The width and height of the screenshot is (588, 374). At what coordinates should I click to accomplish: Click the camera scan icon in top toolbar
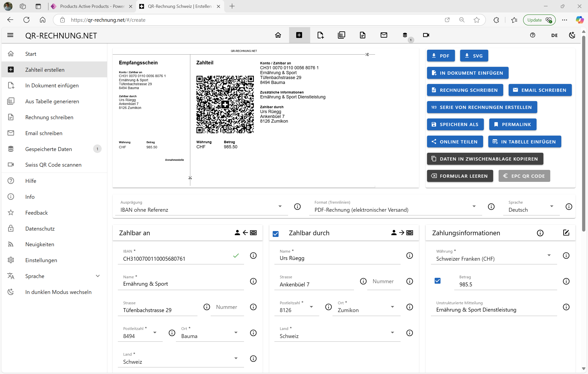click(426, 35)
